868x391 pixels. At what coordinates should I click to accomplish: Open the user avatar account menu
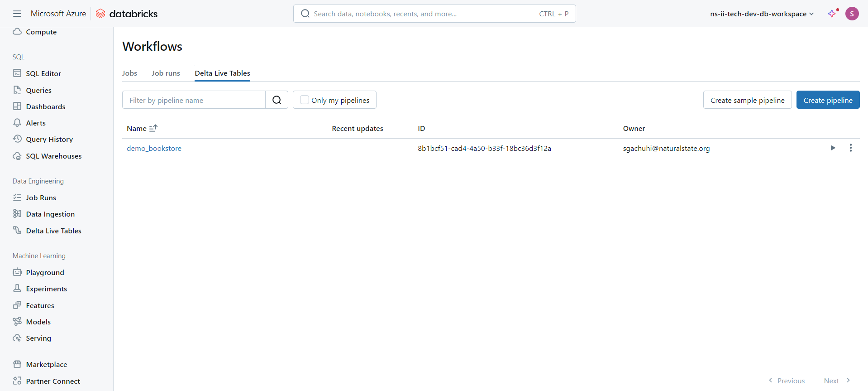[x=852, y=14]
